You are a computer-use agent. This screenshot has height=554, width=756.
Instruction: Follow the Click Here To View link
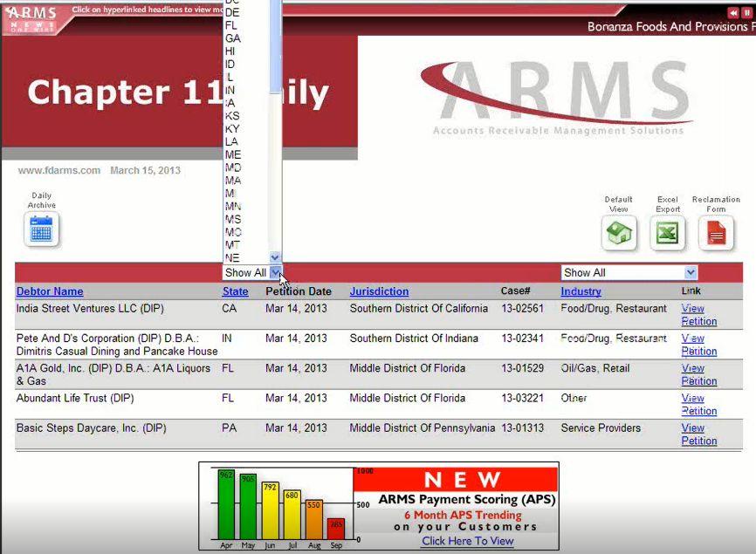468,541
